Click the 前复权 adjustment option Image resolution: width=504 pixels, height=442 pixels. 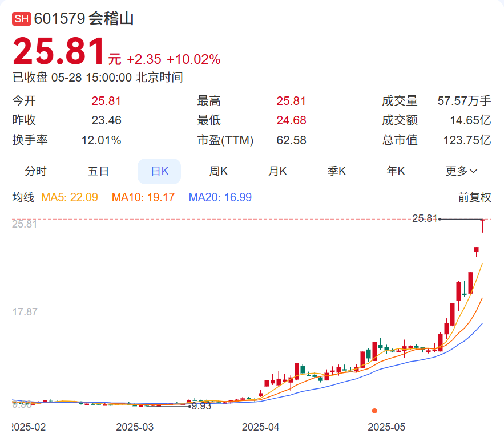(475, 197)
